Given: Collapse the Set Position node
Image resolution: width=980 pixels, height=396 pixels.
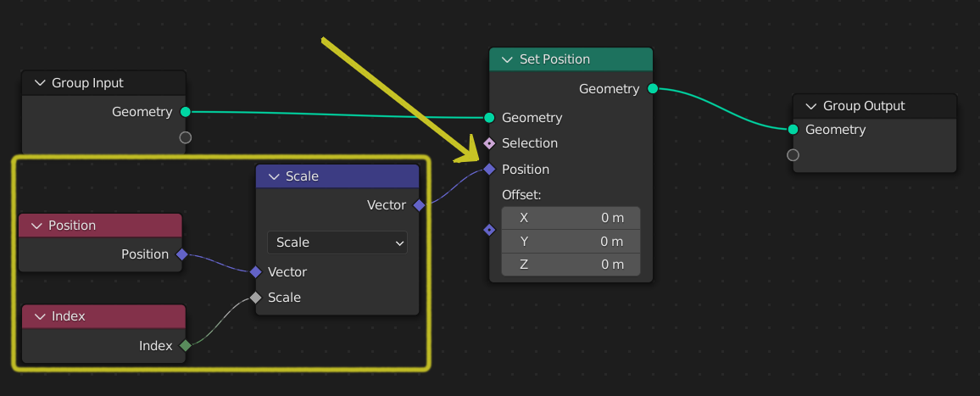Looking at the screenshot, I should coord(507,59).
